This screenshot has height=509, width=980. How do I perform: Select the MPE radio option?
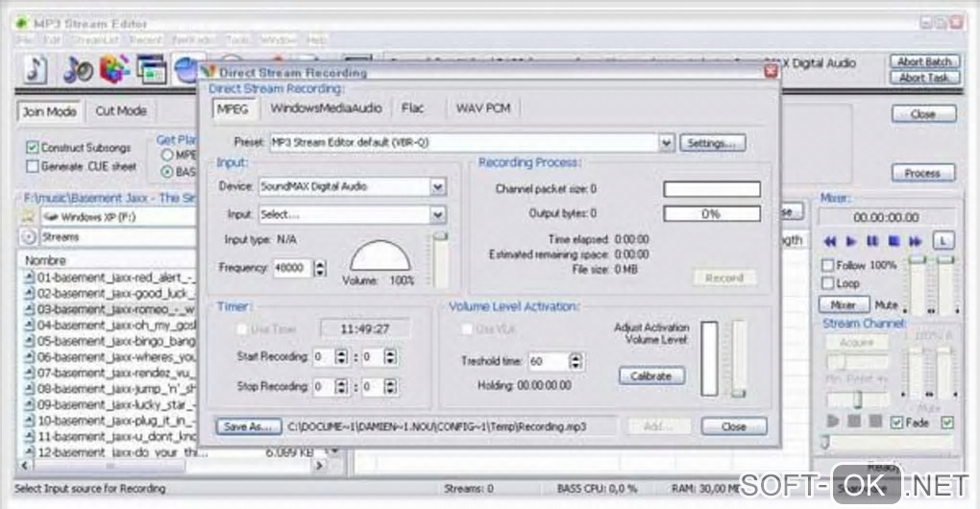click(167, 155)
